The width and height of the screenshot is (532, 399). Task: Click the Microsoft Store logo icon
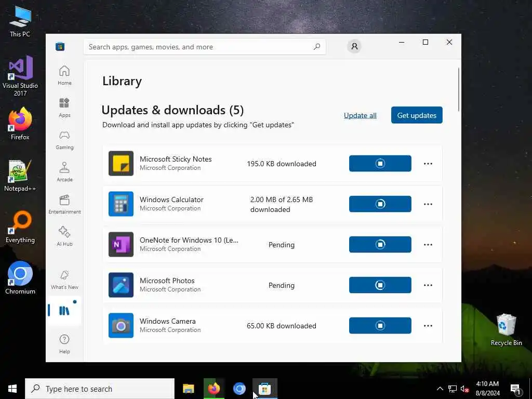click(x=60, y=47)
